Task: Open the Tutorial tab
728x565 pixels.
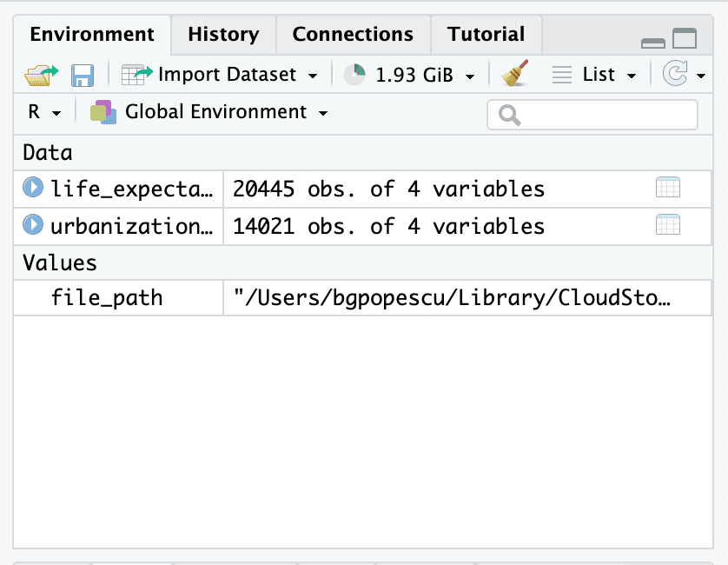Action: (x=486, y=35)
